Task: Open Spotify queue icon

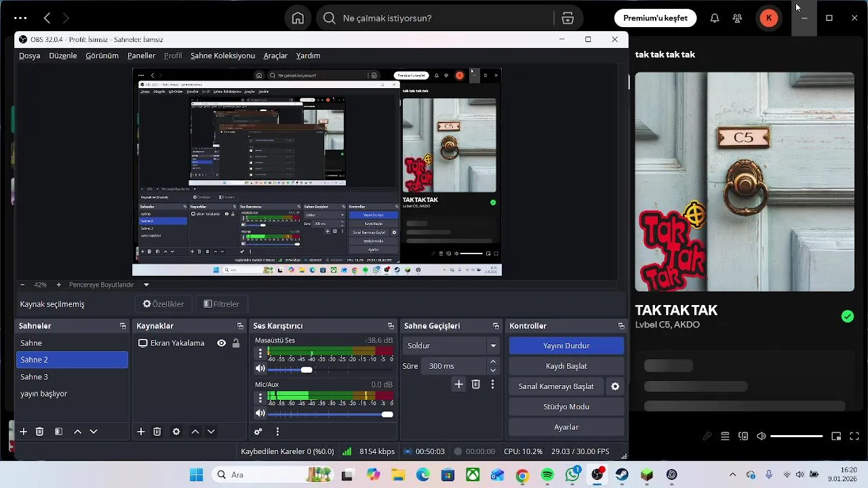Action: coord(725,436)
